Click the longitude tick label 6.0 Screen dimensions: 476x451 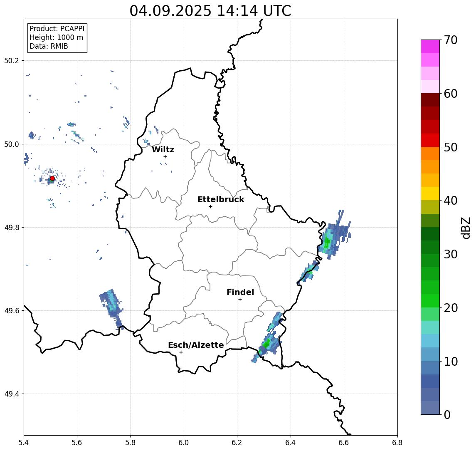coord(184,442)
